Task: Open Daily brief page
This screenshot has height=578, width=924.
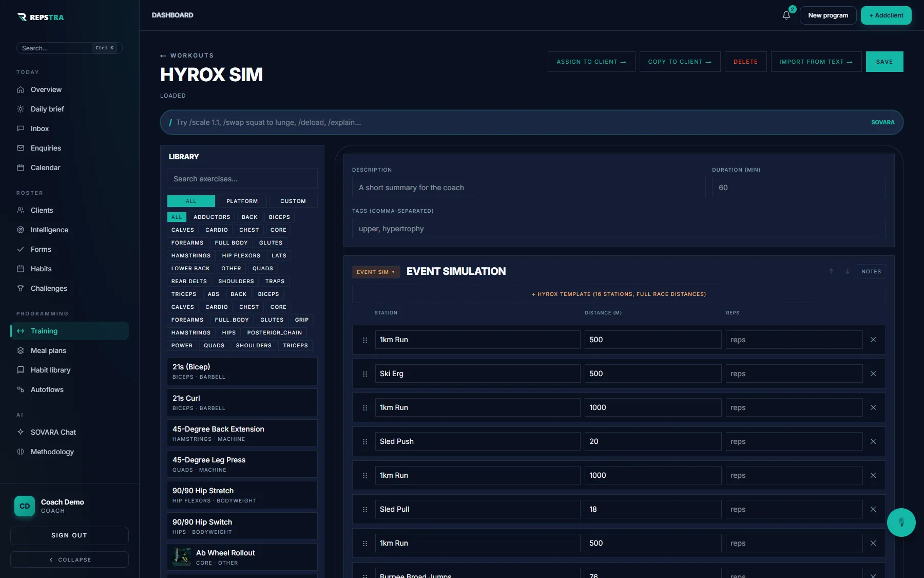Action: pyautogui.click(x=69, y=109)
